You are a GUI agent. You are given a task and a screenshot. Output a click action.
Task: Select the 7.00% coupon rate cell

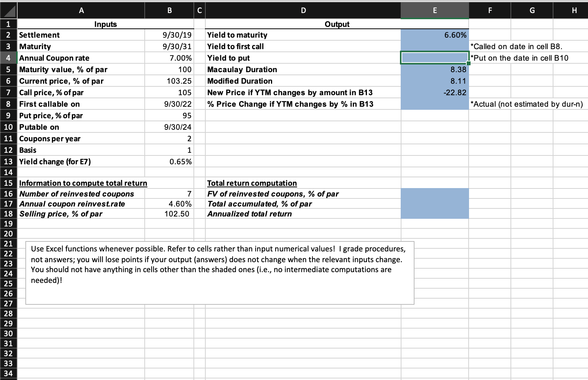click(169, 58)
